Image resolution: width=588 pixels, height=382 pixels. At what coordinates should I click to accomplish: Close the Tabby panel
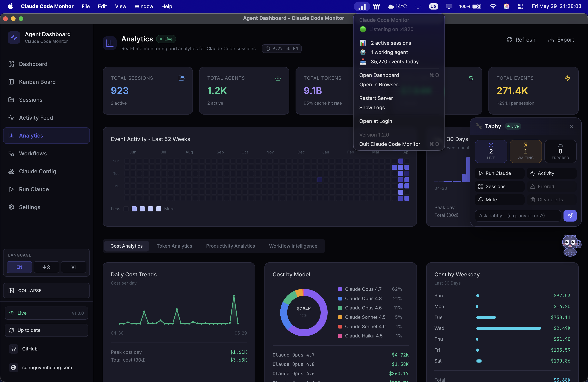[x=571, y=126]
